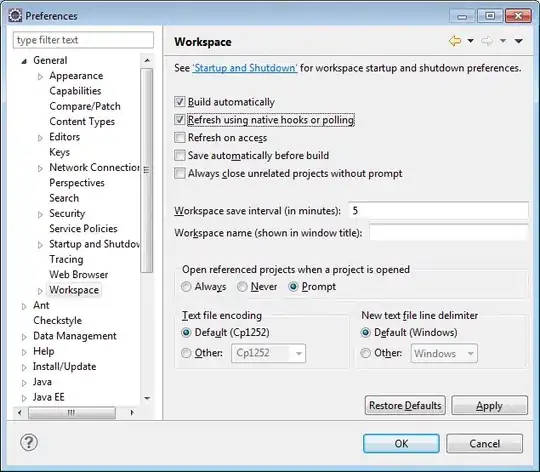Open the forward history dropdown arrow
The width and height of the screenshot is (540, 472).
point(503,41)
